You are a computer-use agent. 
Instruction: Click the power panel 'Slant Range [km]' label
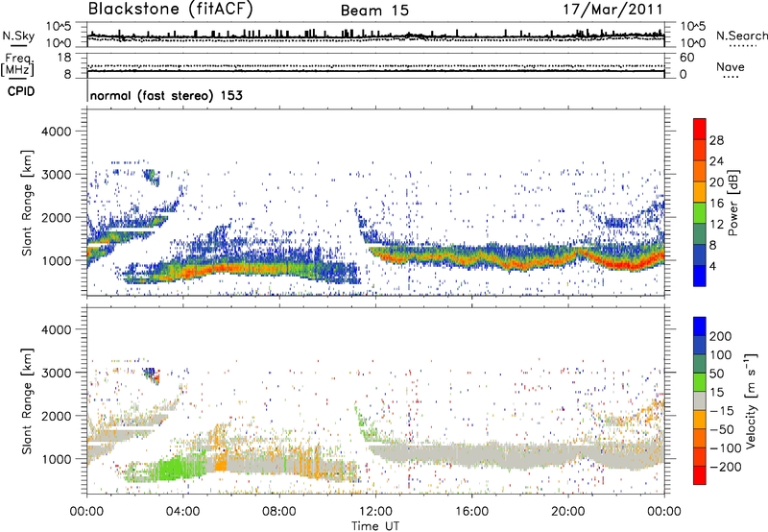coord(27,203)
